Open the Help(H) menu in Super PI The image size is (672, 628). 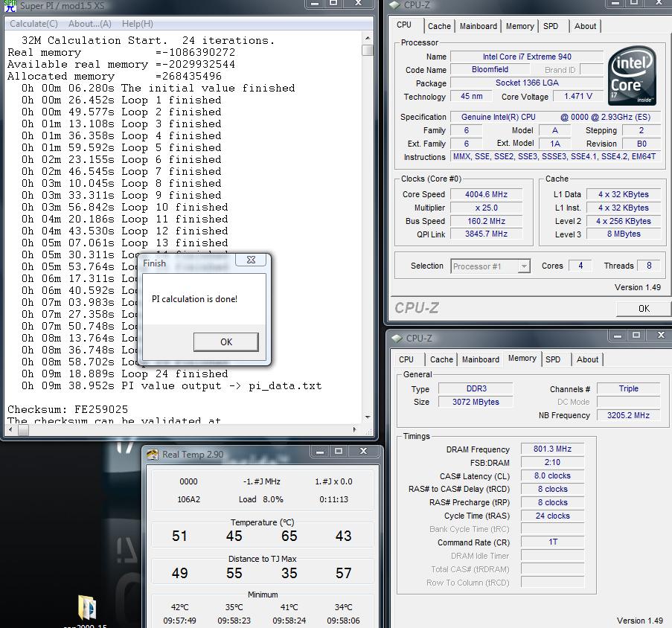[137, 24]
